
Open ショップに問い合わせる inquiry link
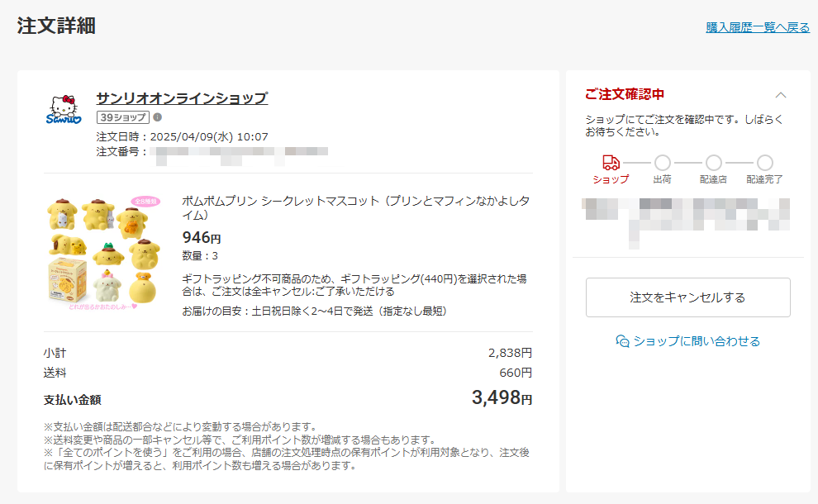697,341
